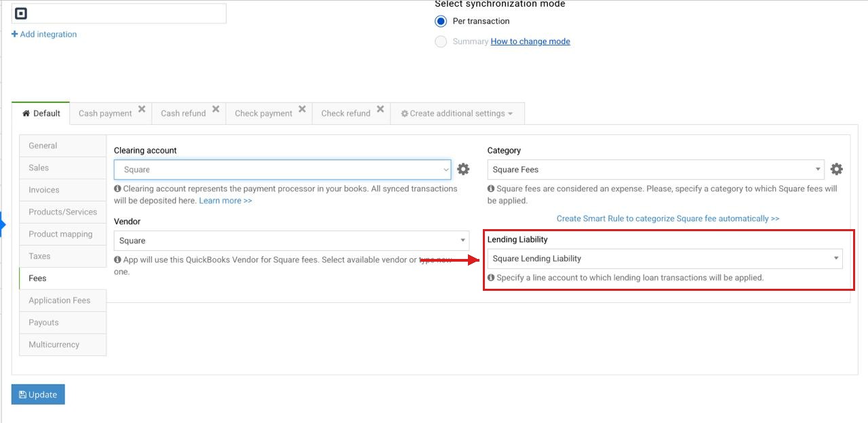Open the Application Fees settings section

pos(63,300)
